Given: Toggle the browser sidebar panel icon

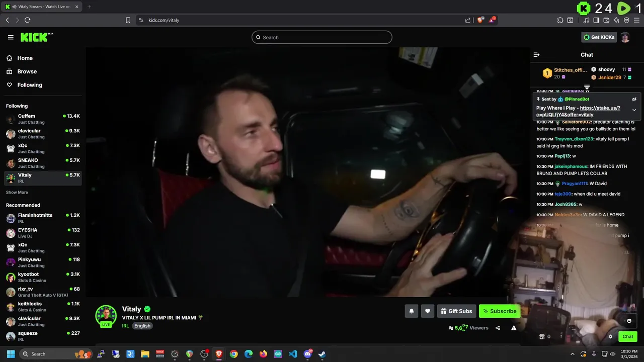Looking at the screenshot, I should point(596,20).
